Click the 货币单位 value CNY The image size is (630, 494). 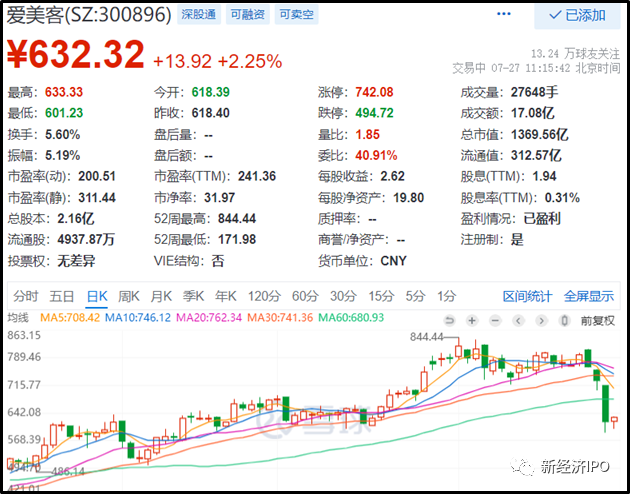point(393,261)
